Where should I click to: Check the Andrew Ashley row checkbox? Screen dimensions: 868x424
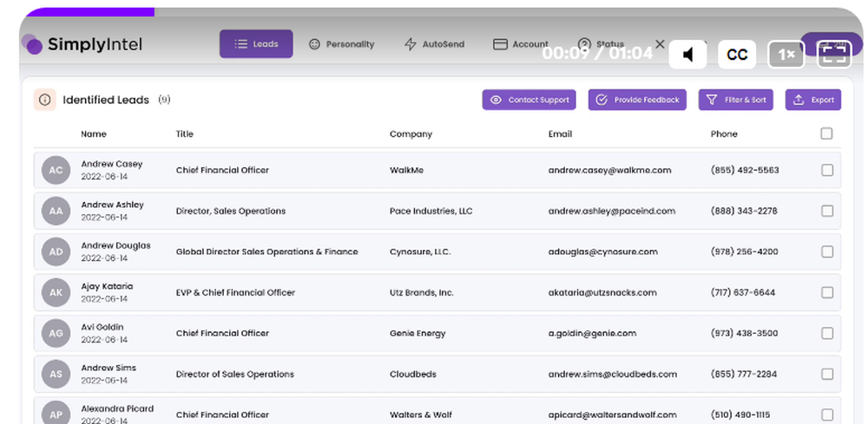827,212
